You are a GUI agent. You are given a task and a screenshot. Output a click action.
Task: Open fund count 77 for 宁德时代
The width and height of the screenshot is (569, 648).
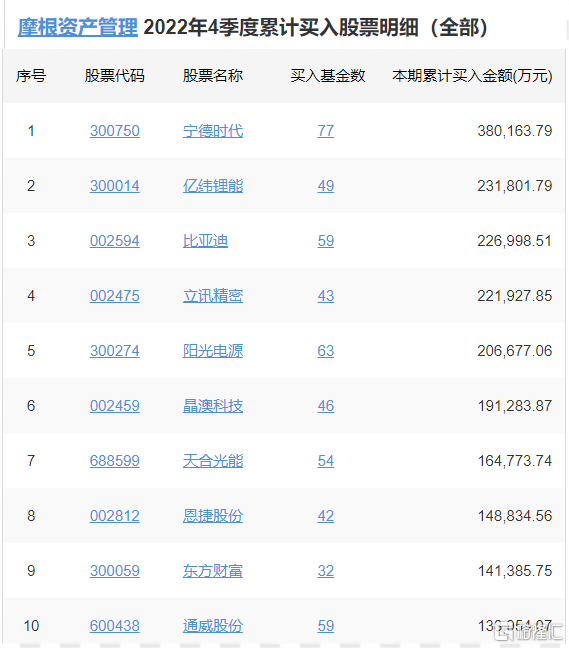[x=326, y=131]
